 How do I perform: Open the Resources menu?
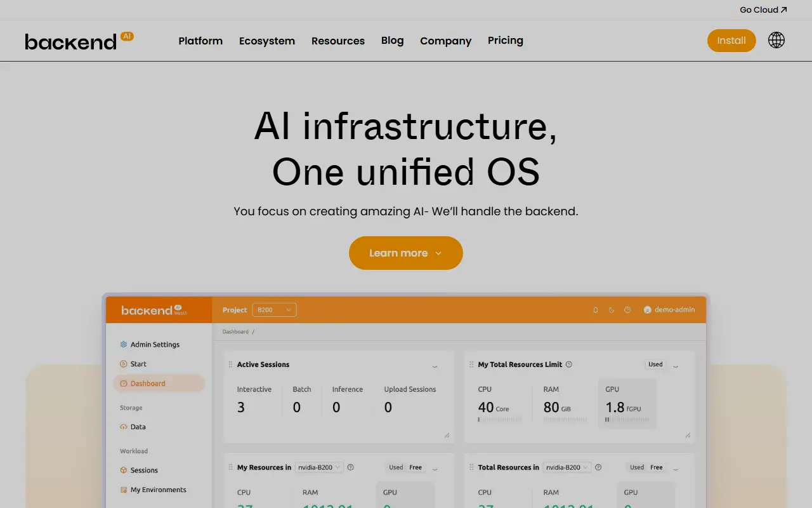point(338,41)
